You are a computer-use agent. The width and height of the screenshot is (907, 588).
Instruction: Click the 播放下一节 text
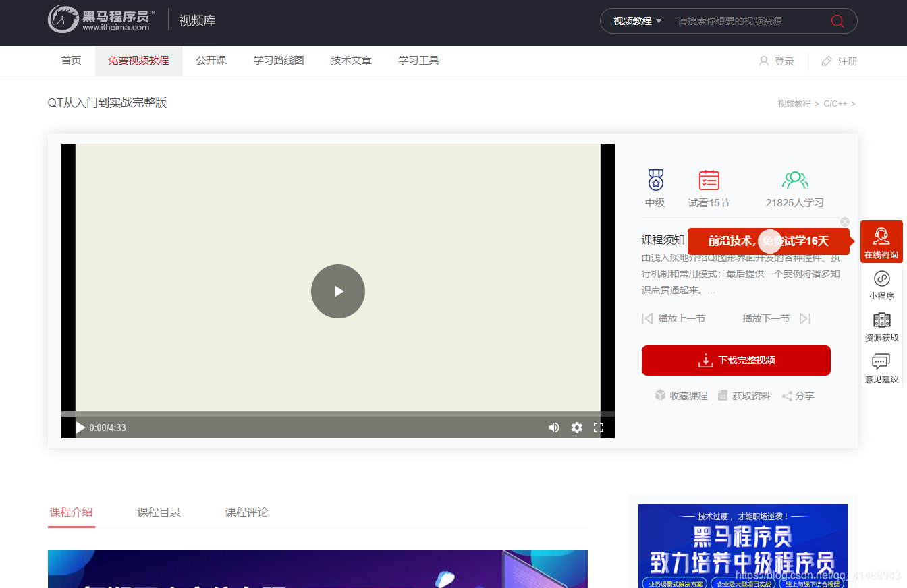pyautogui.click(x=766, y=318)
